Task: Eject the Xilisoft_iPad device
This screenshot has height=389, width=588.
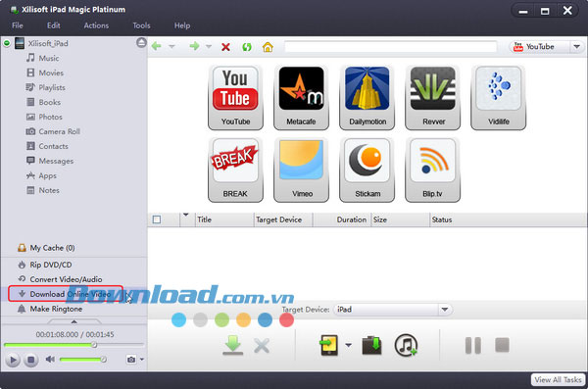Action: [141, 43]
